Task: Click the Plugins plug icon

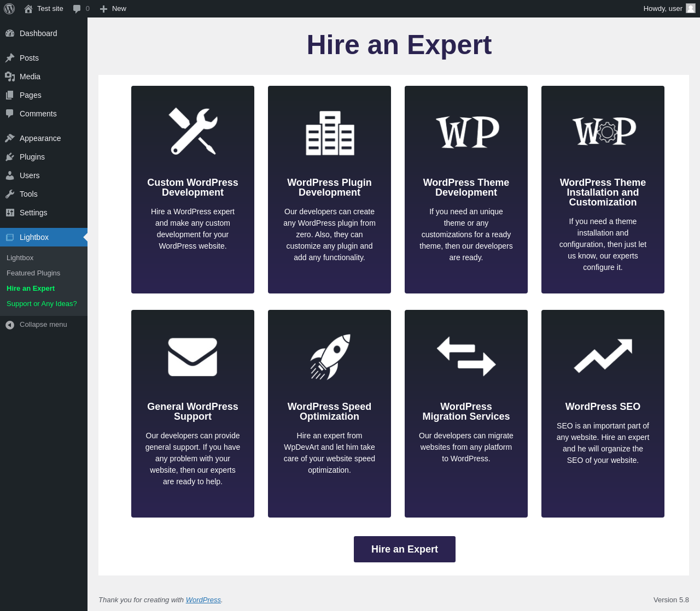Action: 10,157
